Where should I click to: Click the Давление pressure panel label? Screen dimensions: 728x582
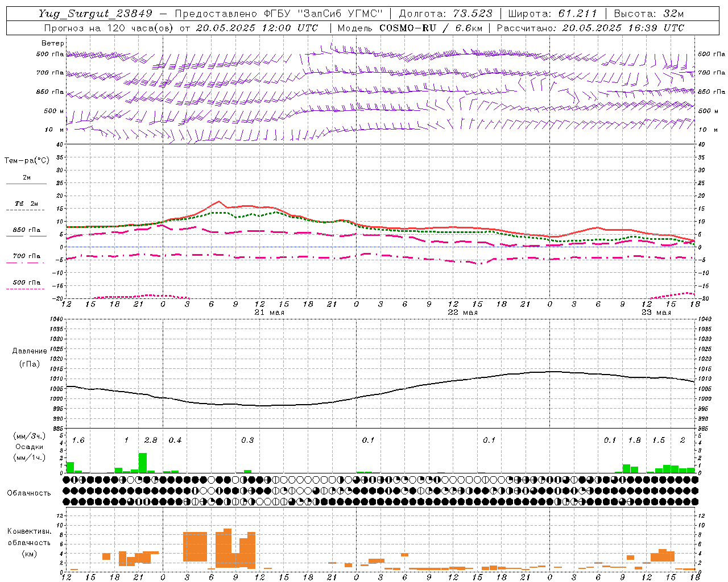(30, 351)
